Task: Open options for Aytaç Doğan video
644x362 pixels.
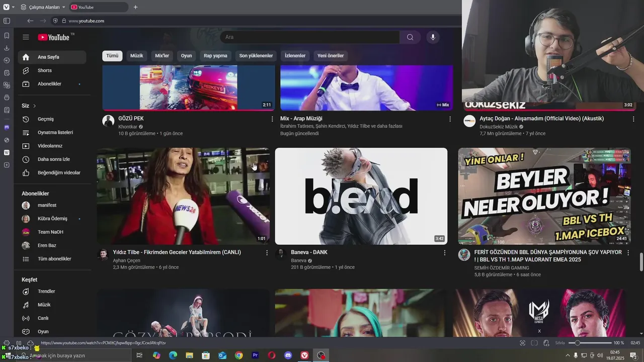Action: tap(633, 119)
